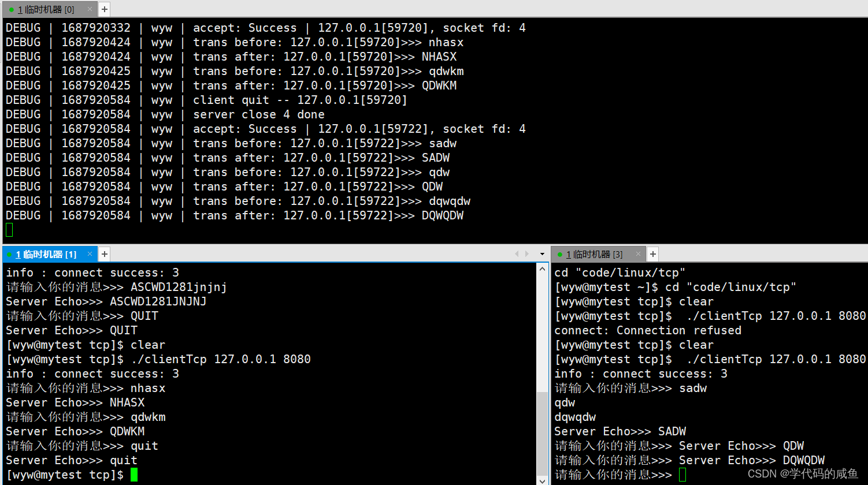Screen dimensions: 868x485
Task: Click the input line with lowercase quit
Action: [81, 446]
